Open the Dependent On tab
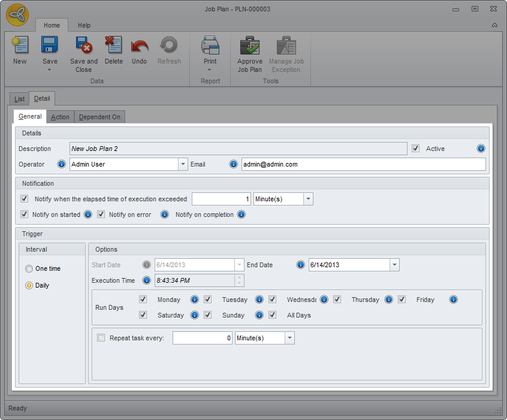Screen dimensions: 507x420 pos(99,117)
